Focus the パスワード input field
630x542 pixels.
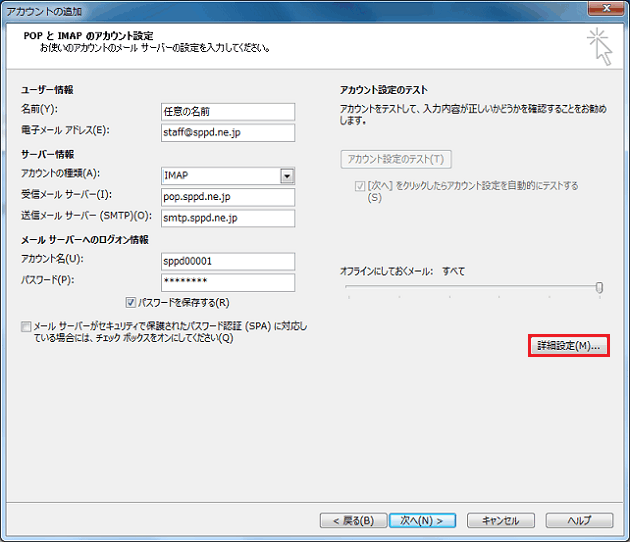point(227,282)
